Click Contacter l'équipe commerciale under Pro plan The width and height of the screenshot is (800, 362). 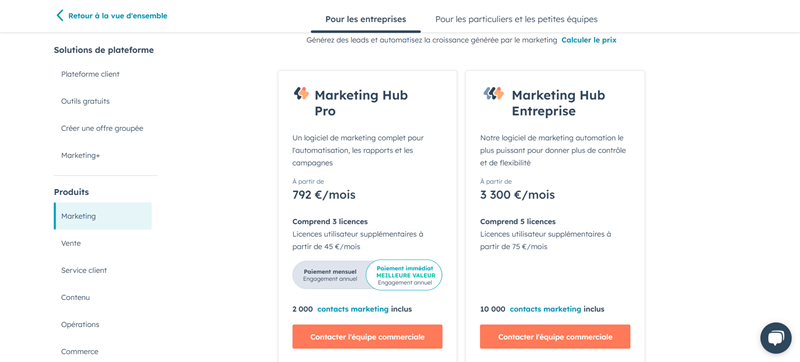pos(367,337)
